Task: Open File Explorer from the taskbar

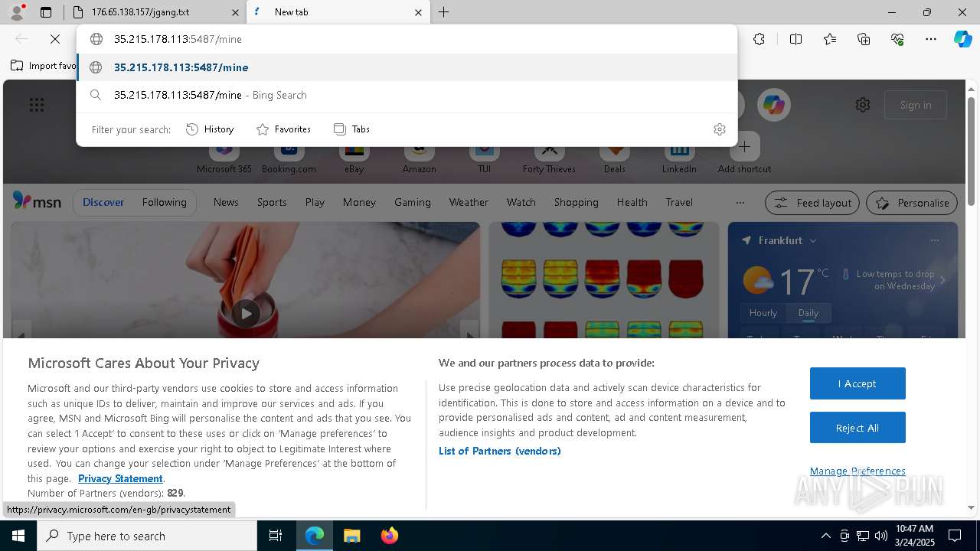Action: click(x=351, y=536)
